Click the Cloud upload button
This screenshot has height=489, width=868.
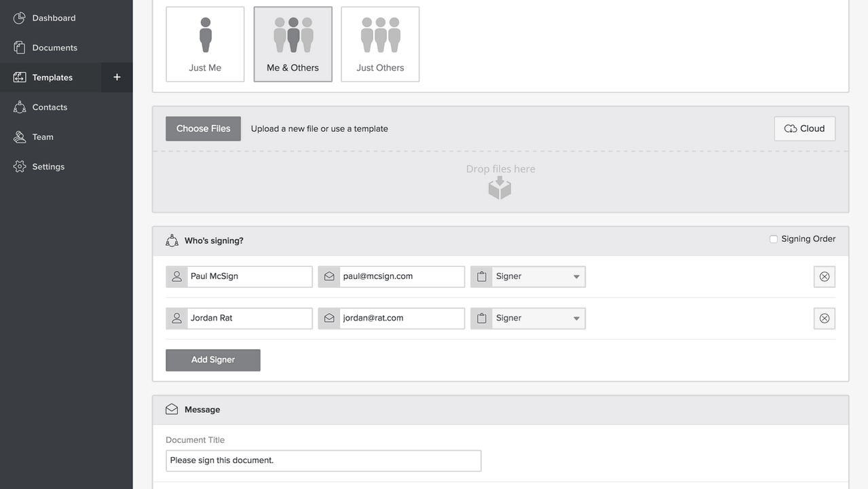[804, 128]
